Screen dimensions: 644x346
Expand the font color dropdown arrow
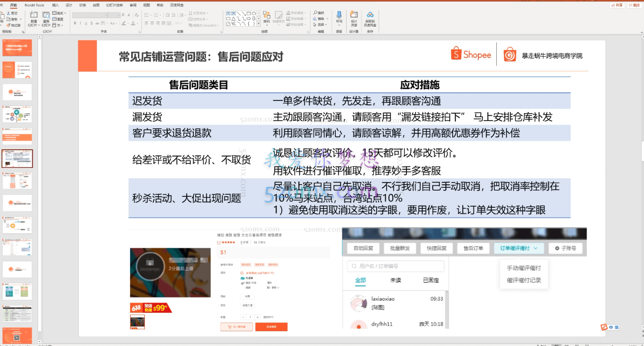tap(137, 23)
